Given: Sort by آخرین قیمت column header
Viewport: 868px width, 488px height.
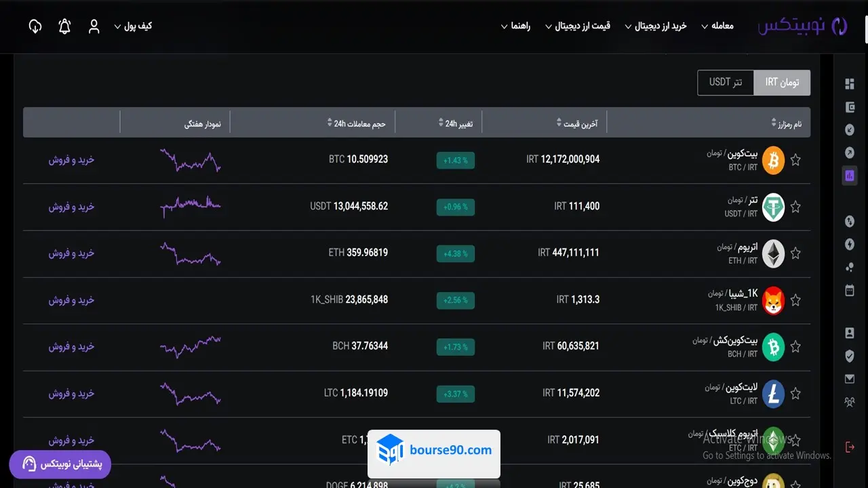Looking at the screenshot, I should coord(578,123).
